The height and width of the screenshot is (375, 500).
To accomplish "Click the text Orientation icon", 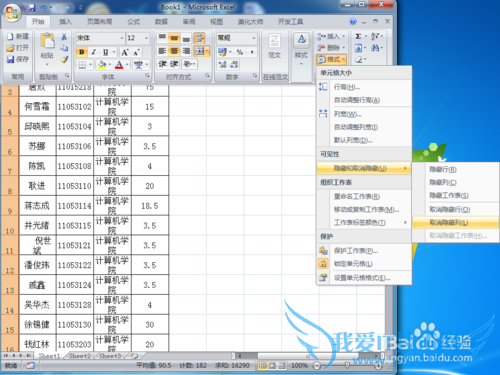I will click(x=188, y=64).
